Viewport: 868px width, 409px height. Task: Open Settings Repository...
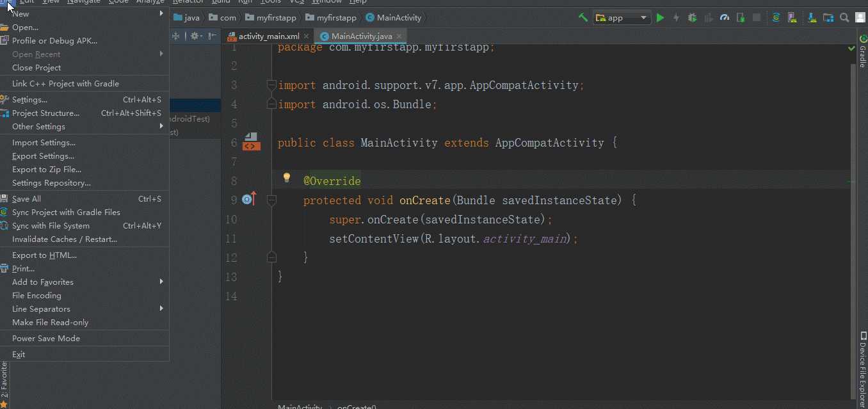[x=84, y=182]
